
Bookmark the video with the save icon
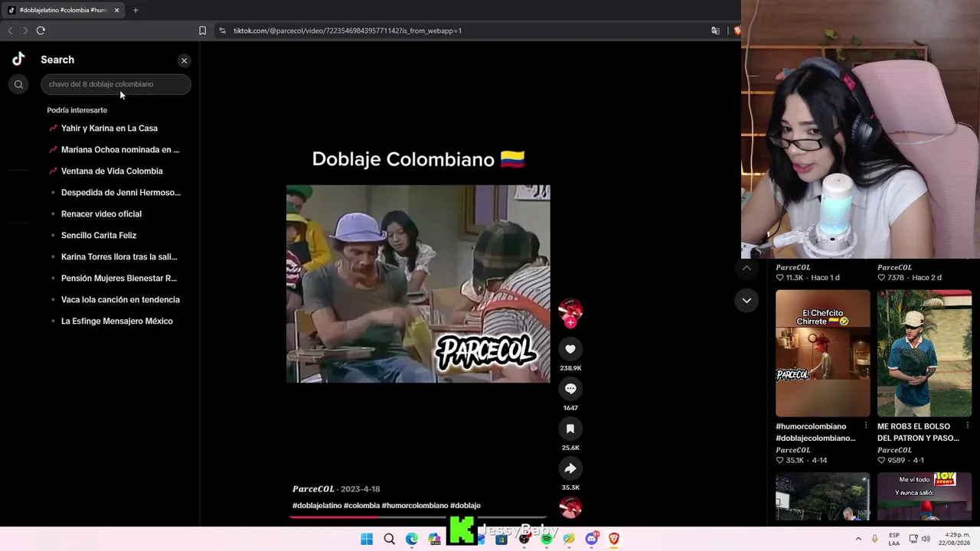[x=570, y=429]
